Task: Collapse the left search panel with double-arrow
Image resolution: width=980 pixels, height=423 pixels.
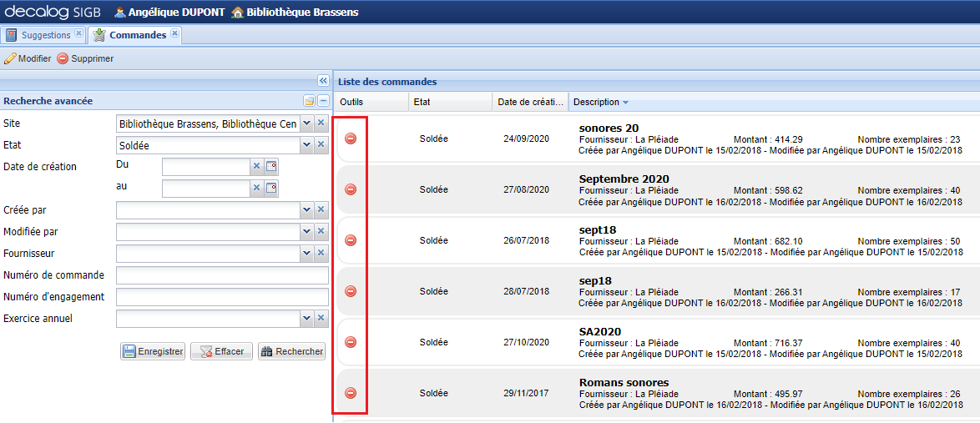Action: point(323,80)
